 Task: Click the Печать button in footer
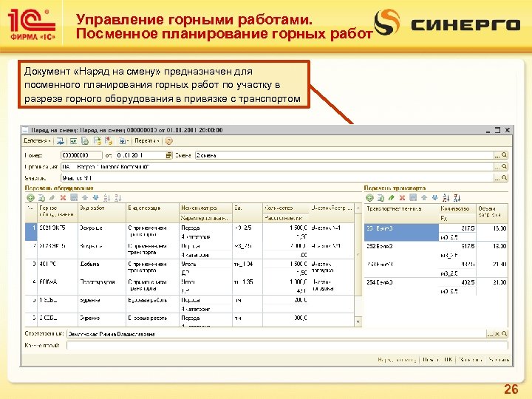pyautogui.click(x=430, y=360)
